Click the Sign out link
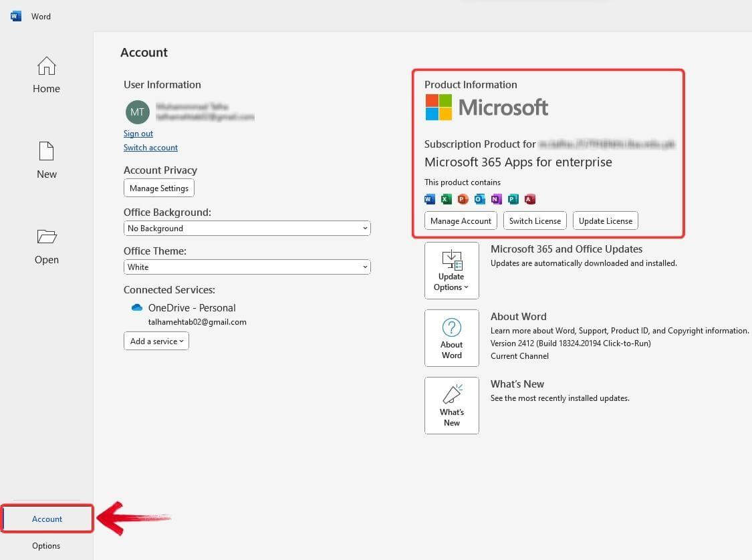 (138, 134)
